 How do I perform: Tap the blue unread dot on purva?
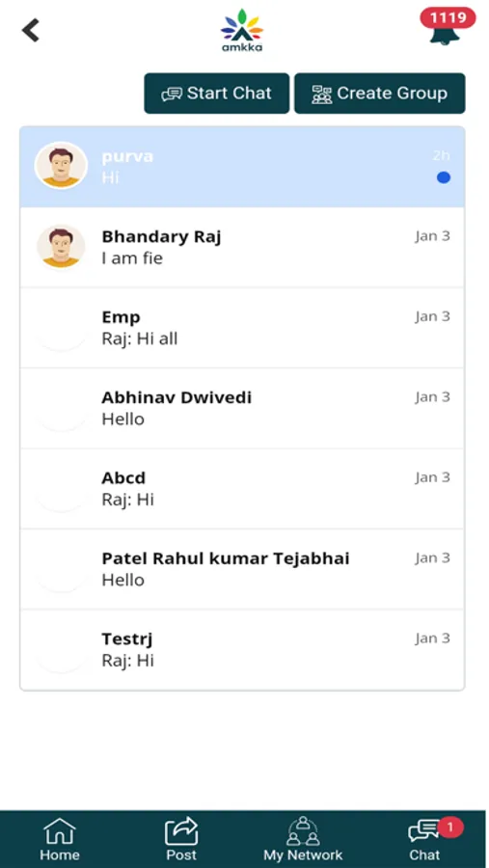click(x=444, y=177)
